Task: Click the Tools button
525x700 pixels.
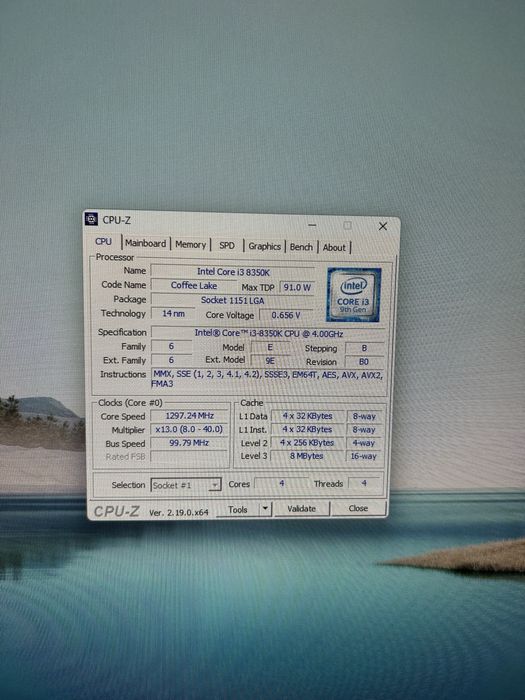Action: pos(238,509)
